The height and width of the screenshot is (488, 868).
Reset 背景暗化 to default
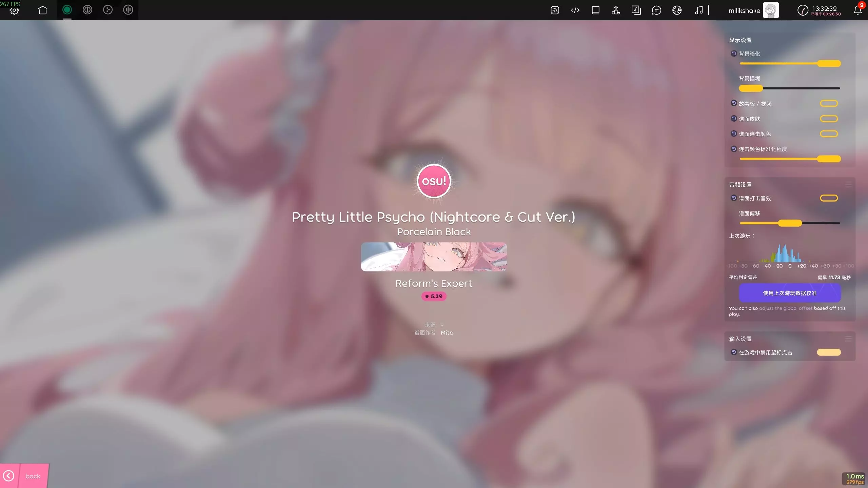pyautogui.click(x=734, y=54)
